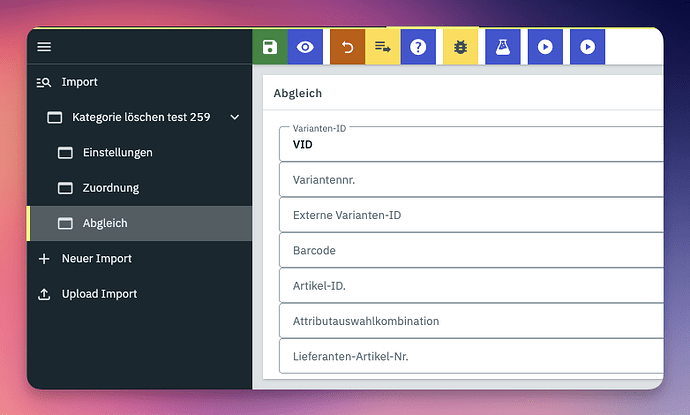Open help via question mark icon
The height and width of the screenshot is (415, 690).
[418, 47]
